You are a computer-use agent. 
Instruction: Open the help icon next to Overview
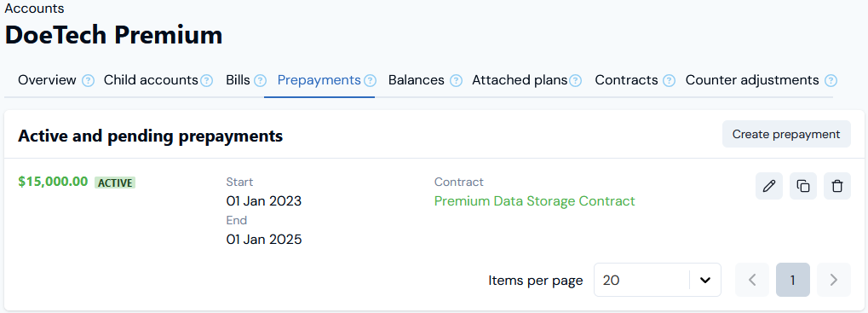pyautogui.click(x=88, y=81)
